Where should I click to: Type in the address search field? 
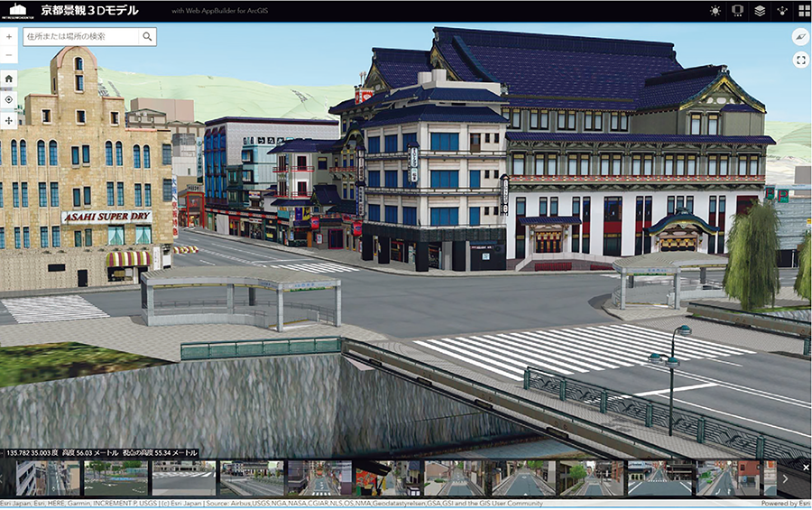point(81,37)
